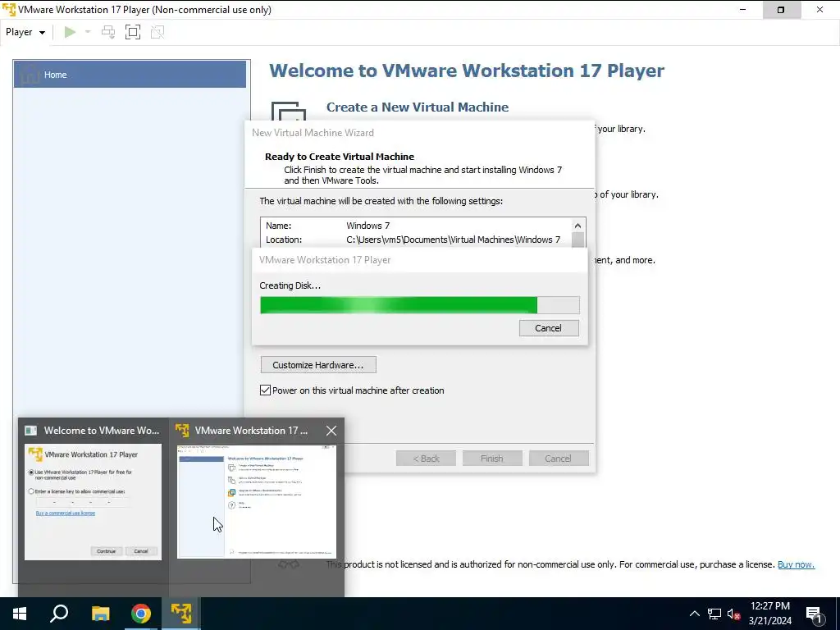Click the Buy now link
840x630 pixels.
pyautogui.click(x=796, y=564)
